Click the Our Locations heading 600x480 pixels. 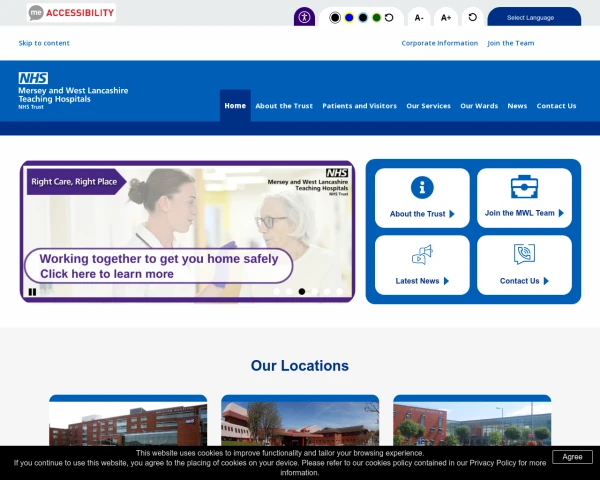300,366
